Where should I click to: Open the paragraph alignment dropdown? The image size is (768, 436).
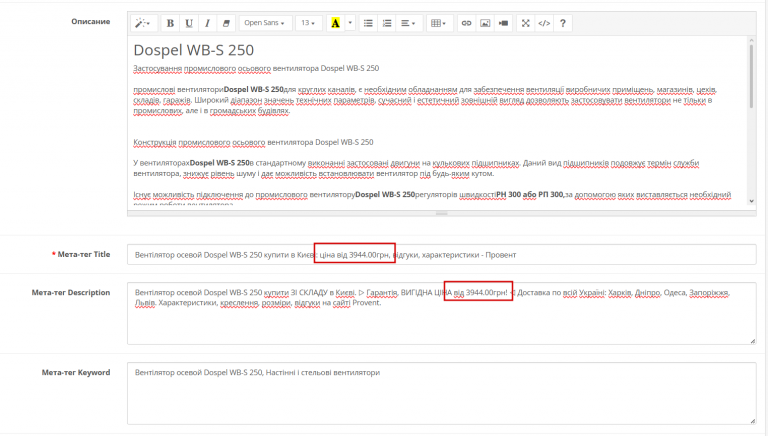[408, 23]
